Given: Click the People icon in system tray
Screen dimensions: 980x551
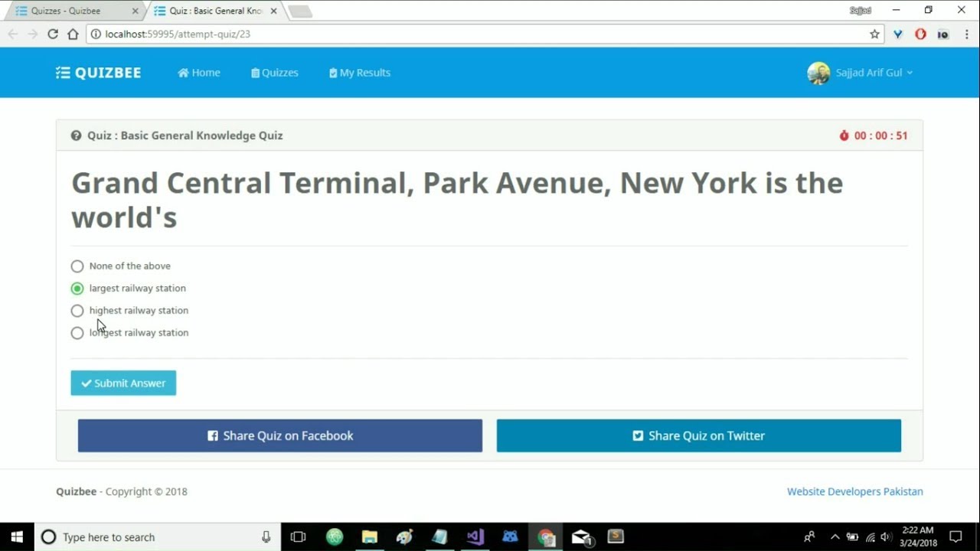Looking at the screenshot, I should [x=809, y=537].
